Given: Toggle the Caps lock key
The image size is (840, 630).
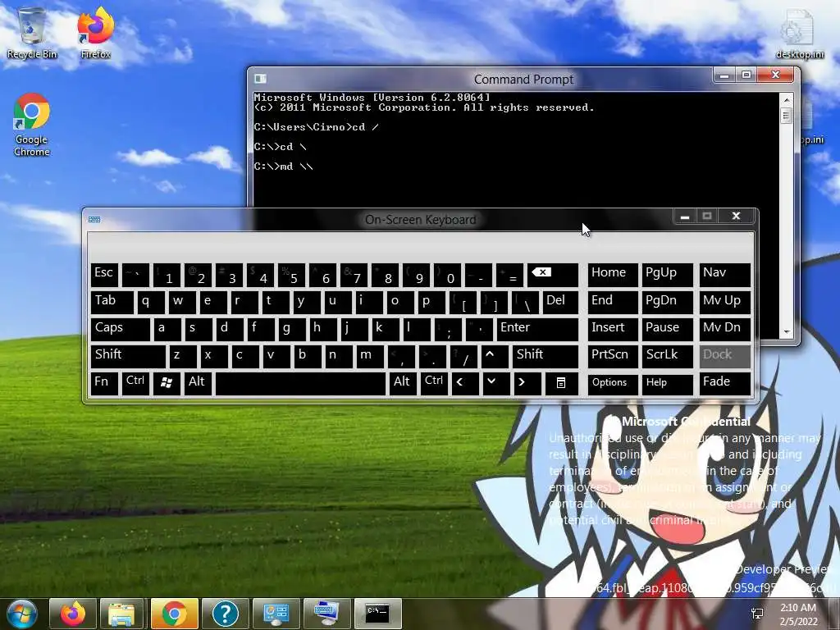Looking at the screenshot, I should click(x=120, y=328).
